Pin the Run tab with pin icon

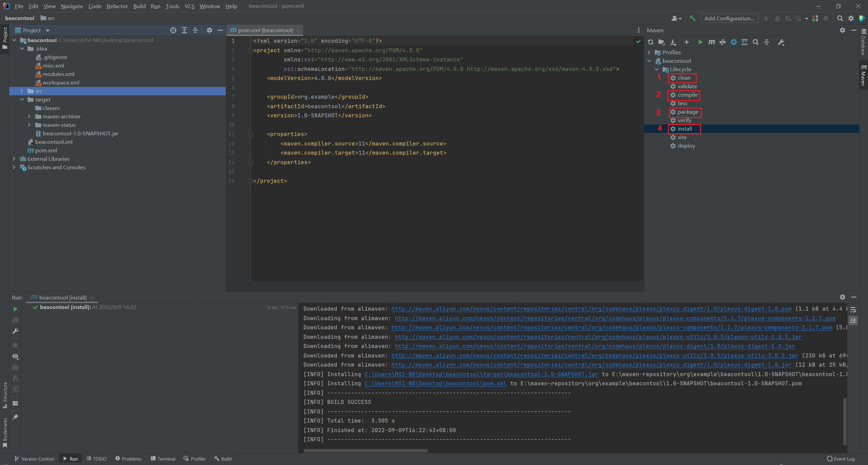(x=15, y=417)
